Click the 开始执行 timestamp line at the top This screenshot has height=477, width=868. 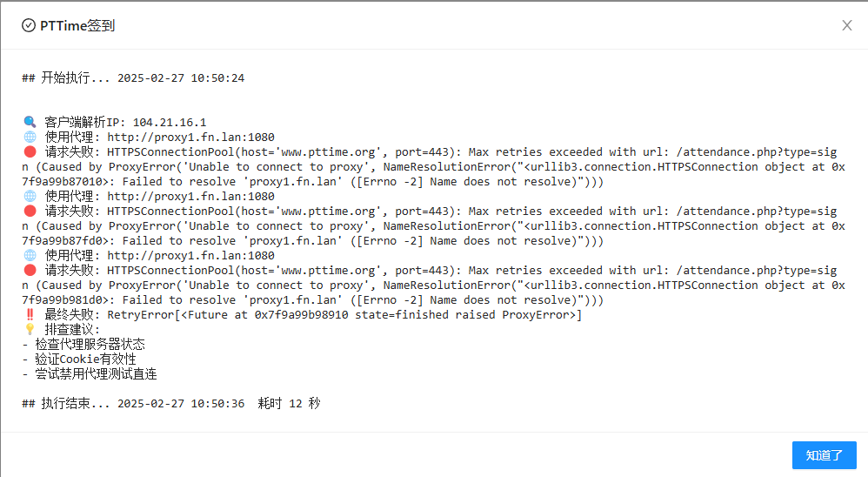pyautogui.click(x=133, y=78)
